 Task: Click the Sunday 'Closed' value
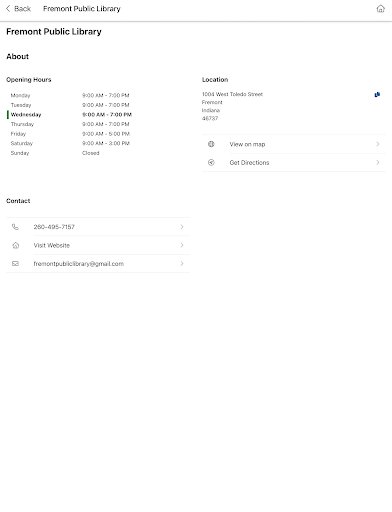[x=91, y=153]
